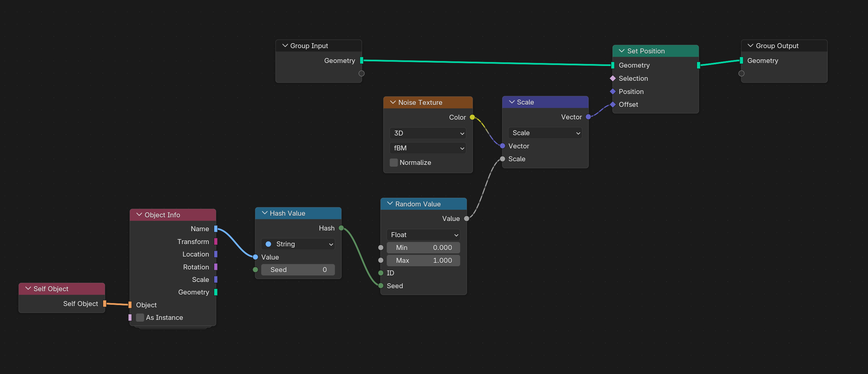Viewport: 868px width, 374px height.
Task: Toggle the Normalize checkbox in Noise Texture
Action: (393, 163)
